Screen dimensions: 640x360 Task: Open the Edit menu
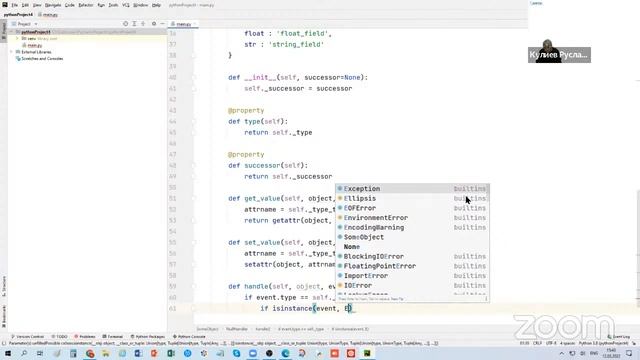(x=25, y=5)
